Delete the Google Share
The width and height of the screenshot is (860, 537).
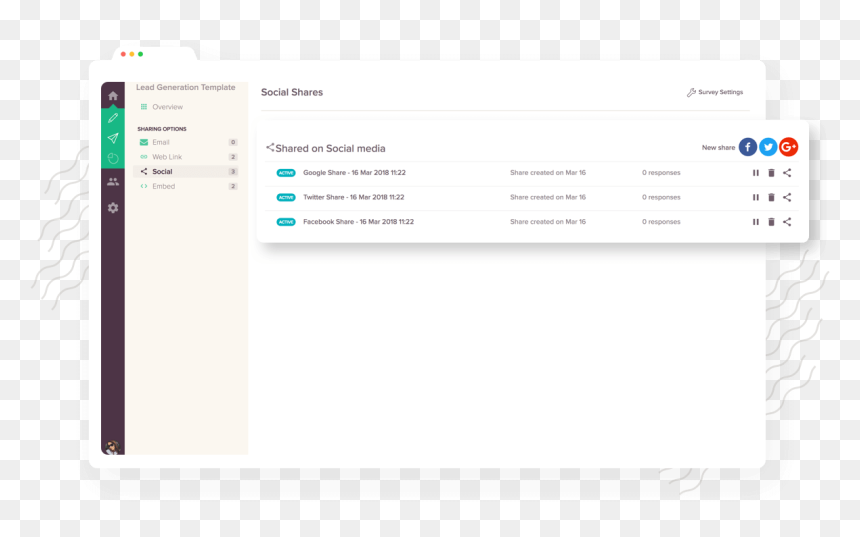click(x=771, y=173)
